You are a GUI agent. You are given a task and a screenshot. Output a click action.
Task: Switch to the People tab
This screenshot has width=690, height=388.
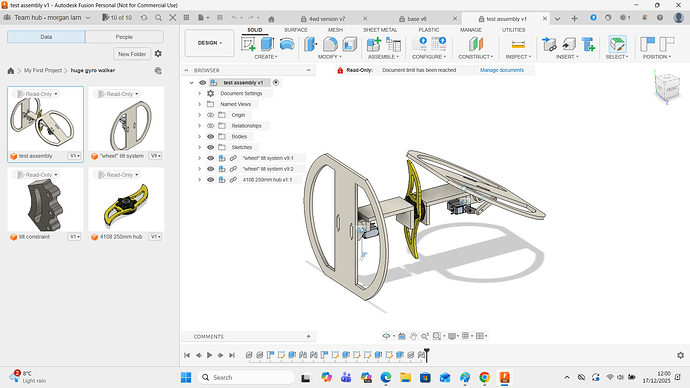tap(124, 37)
